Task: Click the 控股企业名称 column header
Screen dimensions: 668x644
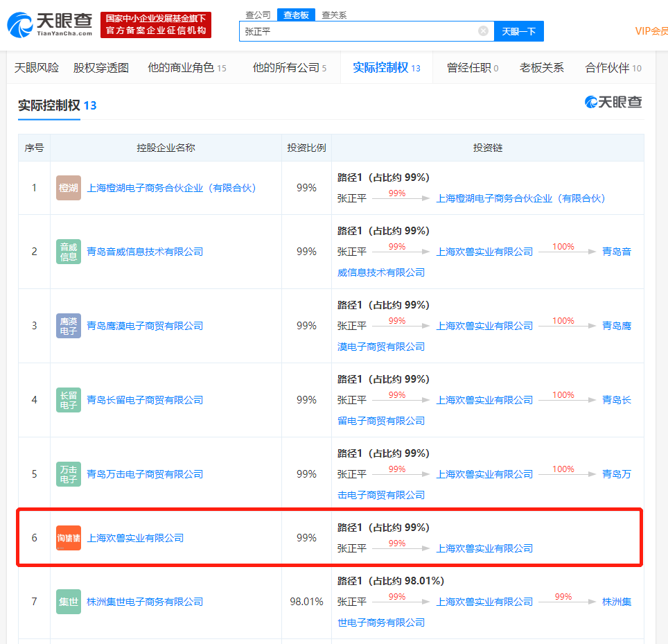Action: [x=166, y=148]
